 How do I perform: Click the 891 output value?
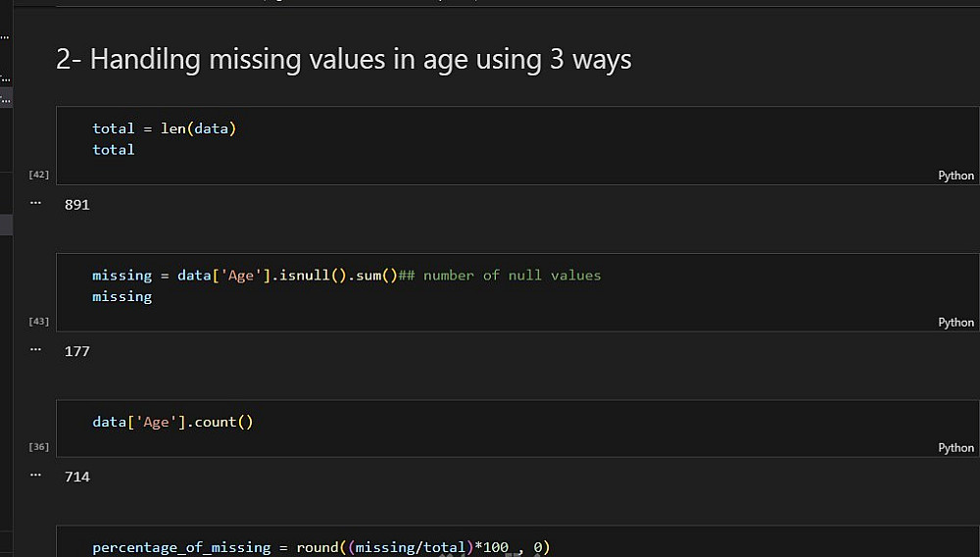pos(76,205)
